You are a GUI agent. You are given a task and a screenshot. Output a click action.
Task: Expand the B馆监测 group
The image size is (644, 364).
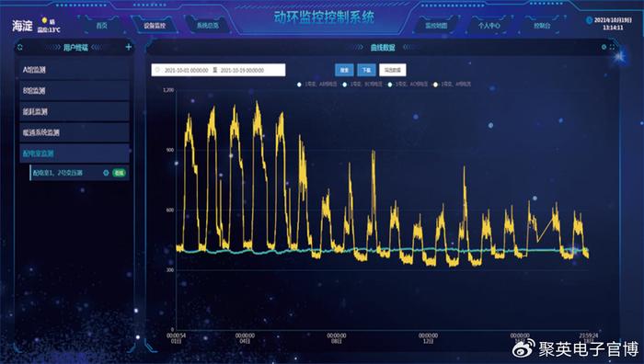75,91
